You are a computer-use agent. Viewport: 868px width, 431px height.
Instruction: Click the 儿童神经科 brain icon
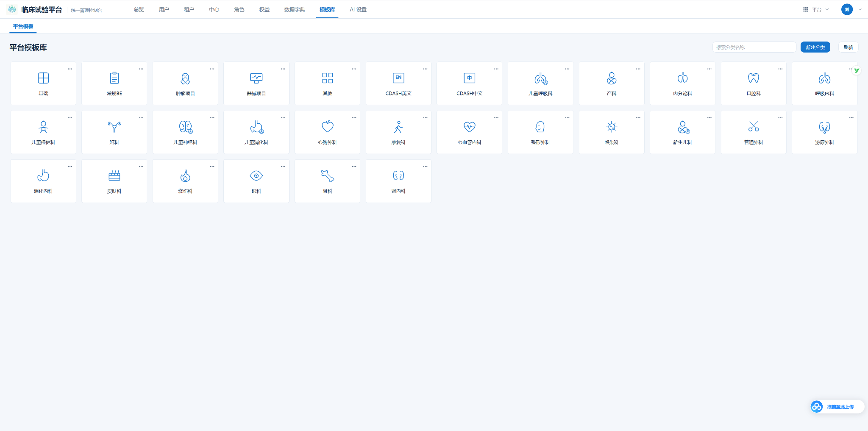pyautogui.click(x=186, y=127)
